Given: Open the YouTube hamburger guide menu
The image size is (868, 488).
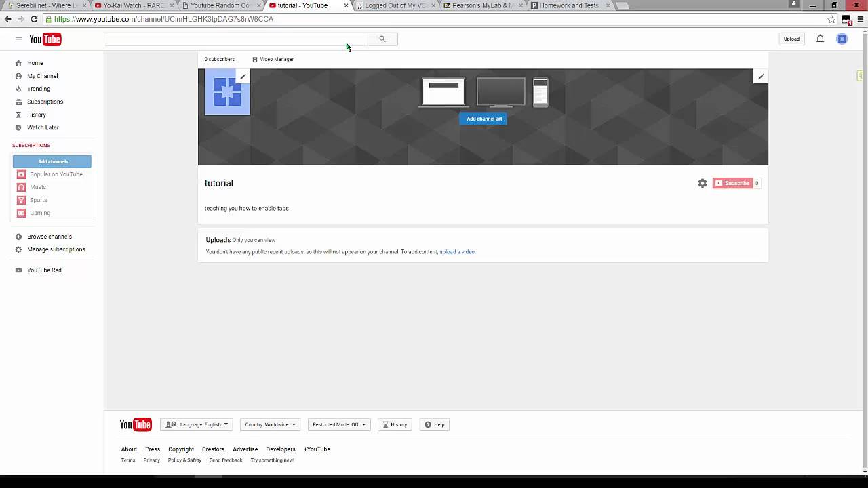Looking at the screenshot, I should 18,39.
